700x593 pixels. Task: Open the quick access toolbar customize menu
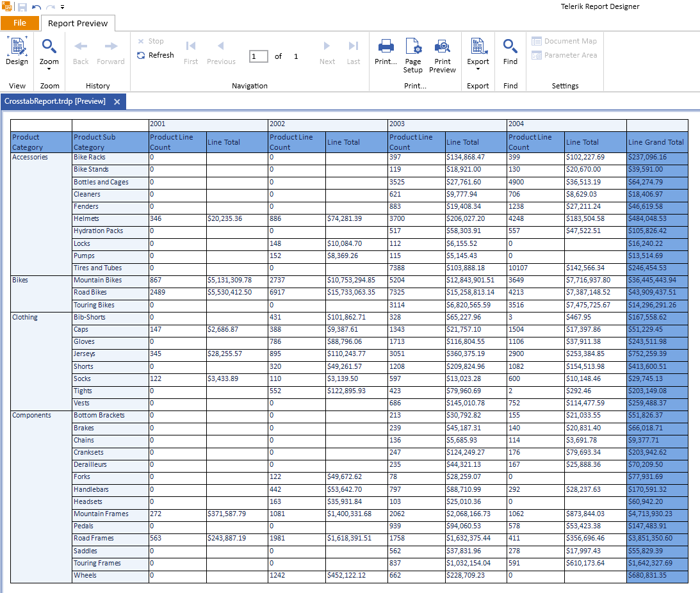(61, 6)
